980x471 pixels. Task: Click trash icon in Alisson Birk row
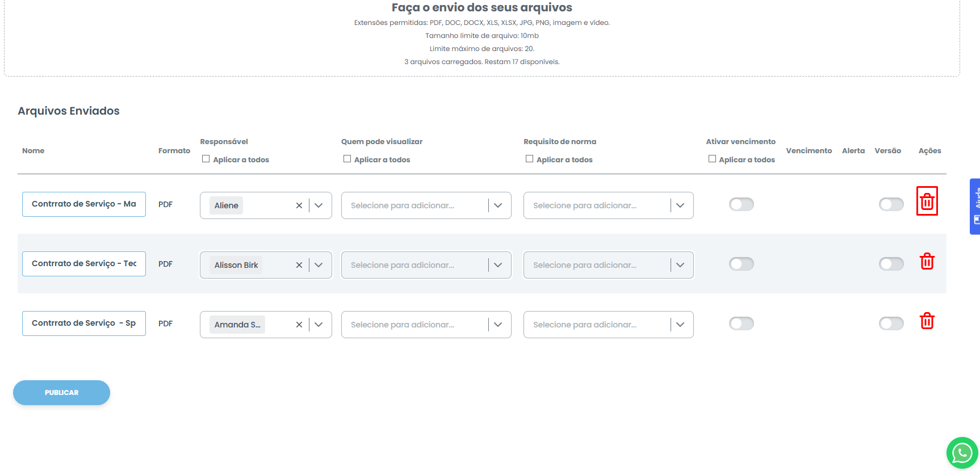[x=927, y=262]
